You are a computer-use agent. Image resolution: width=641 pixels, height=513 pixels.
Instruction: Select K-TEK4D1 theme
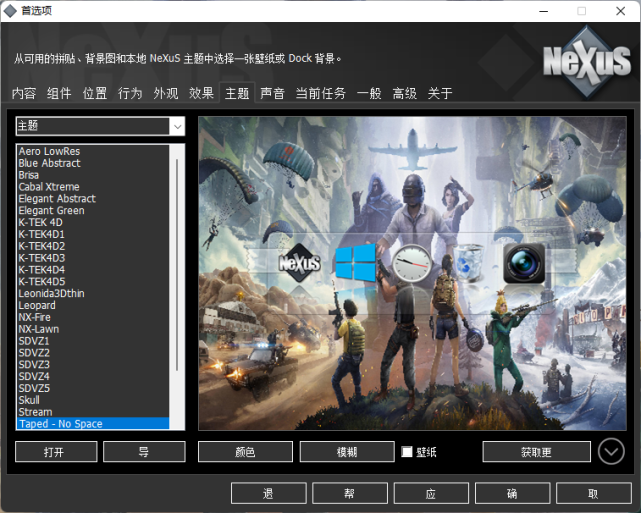(x=92, y=234)
